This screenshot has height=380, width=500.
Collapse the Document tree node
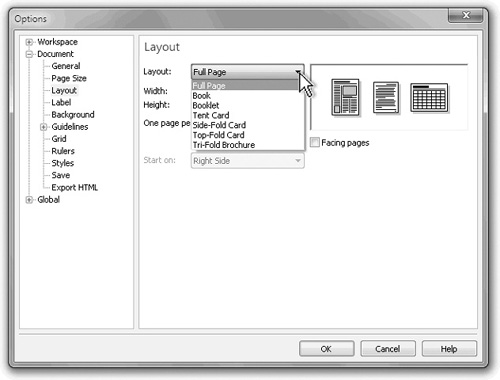click(29, 54)
